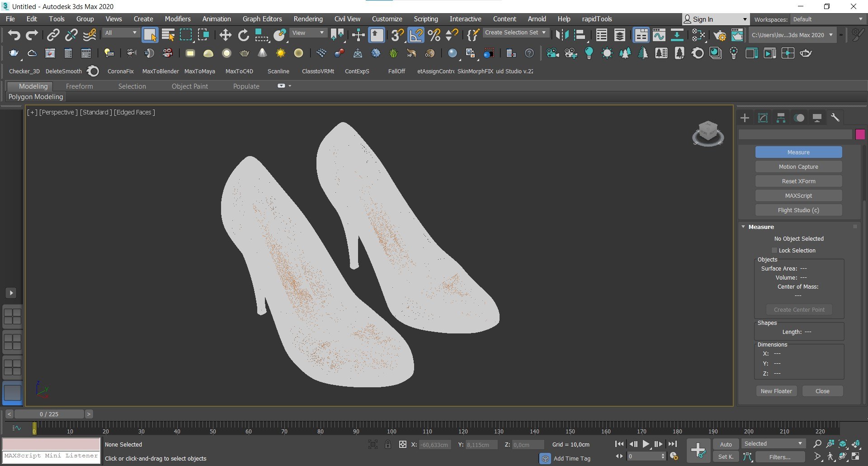Open the Utilities wrench panel tab
This screenshot has height=466, width=868.
click(x=835, y=118)
